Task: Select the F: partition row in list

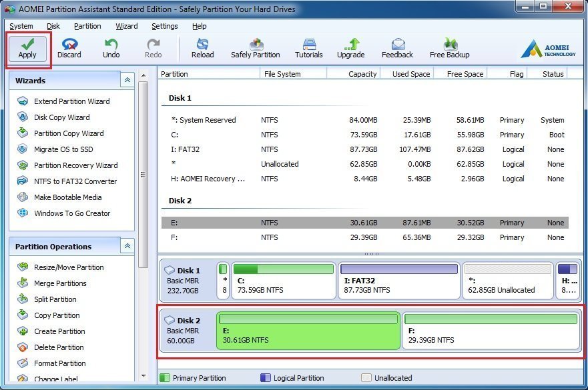Action: (x=365, y=237)
